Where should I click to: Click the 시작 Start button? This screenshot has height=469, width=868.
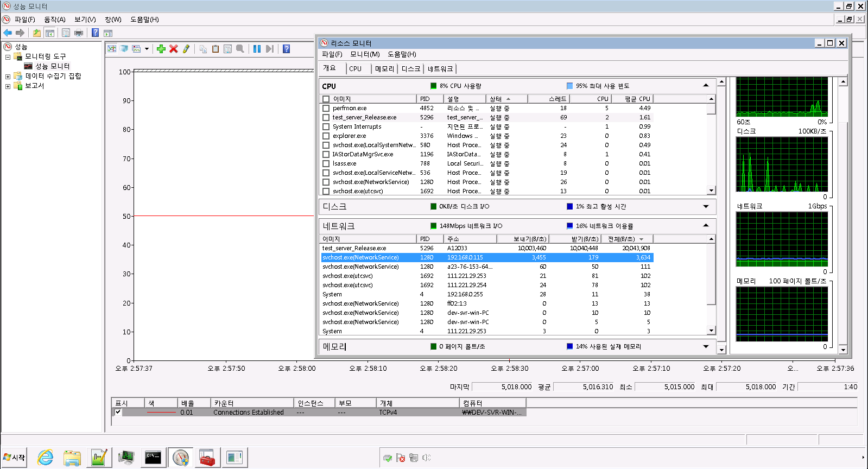[x=15, y=458]
